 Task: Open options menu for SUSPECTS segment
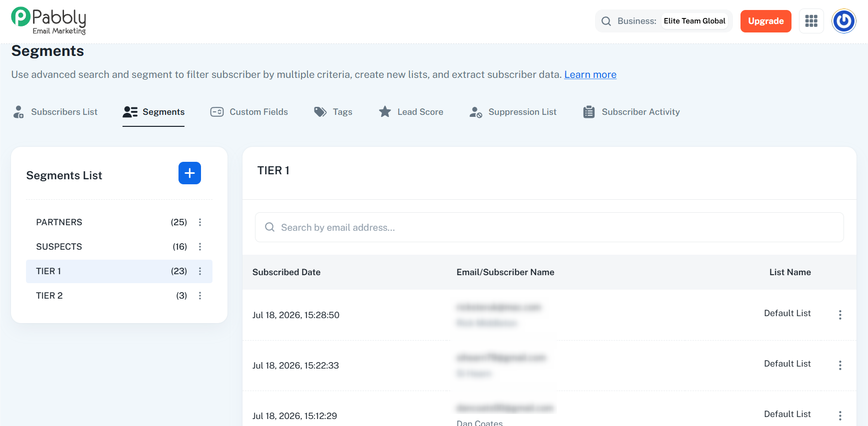200,247
